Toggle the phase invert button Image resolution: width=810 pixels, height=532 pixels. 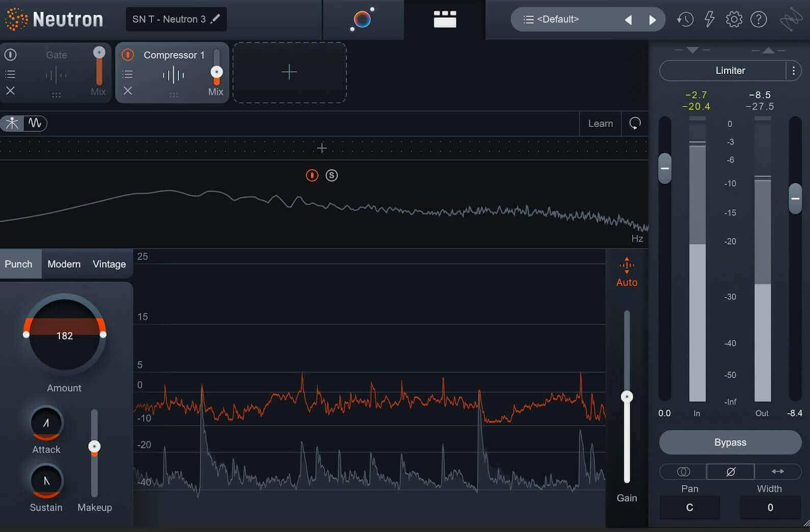click(x=730, y=472)
